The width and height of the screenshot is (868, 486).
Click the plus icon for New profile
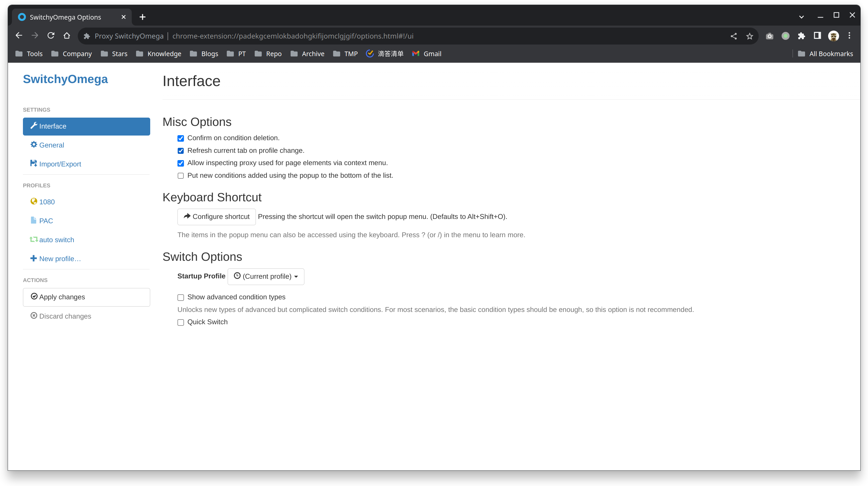(33, 258)
